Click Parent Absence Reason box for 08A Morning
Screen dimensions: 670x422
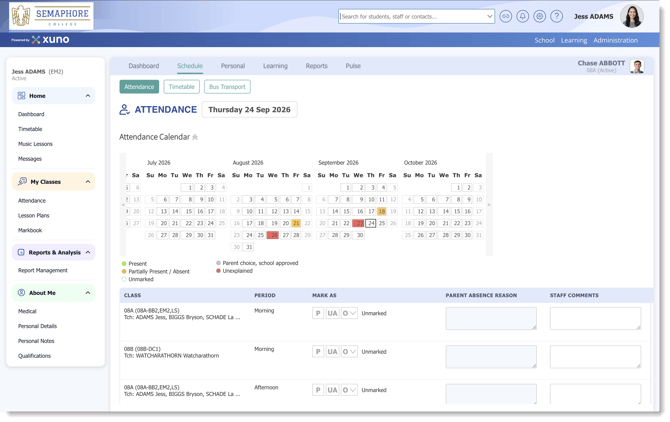[x=491, y=319]
